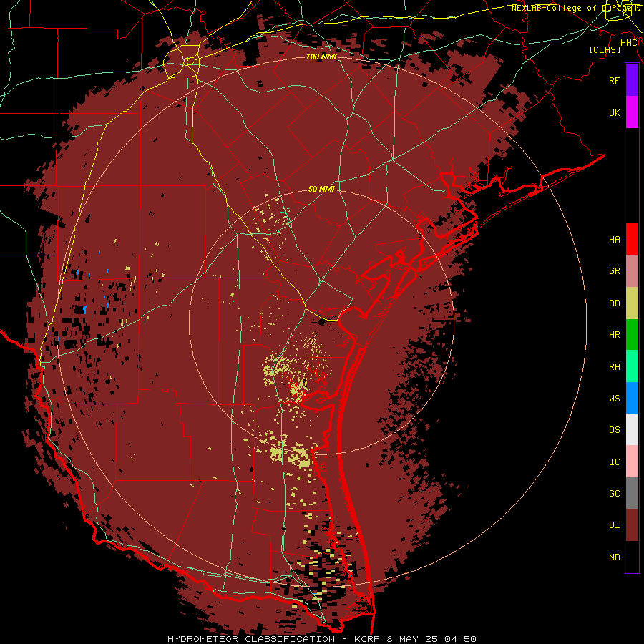The image size is (644, 644).
Task: Click the HA red legend swatch
Action: pos(632,239)
